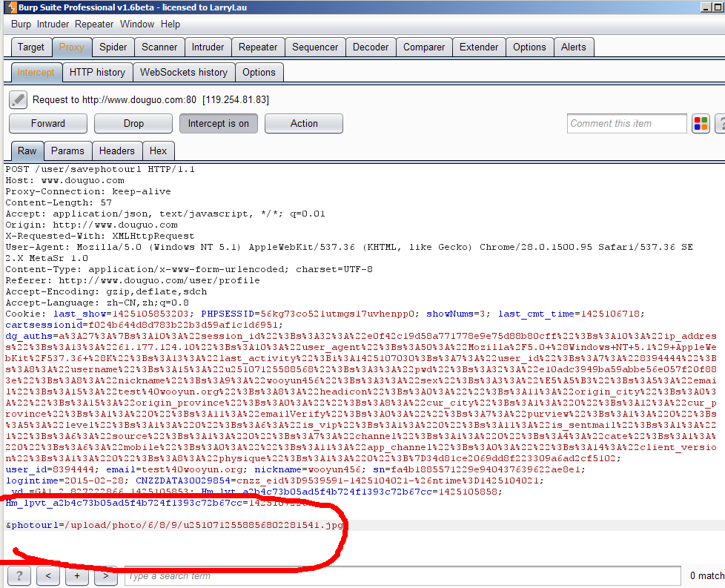This screenshot has height=588, width=725.
Task: Click the 0 matches indicator
Action: pyautogui.click(x=707, y=575)
